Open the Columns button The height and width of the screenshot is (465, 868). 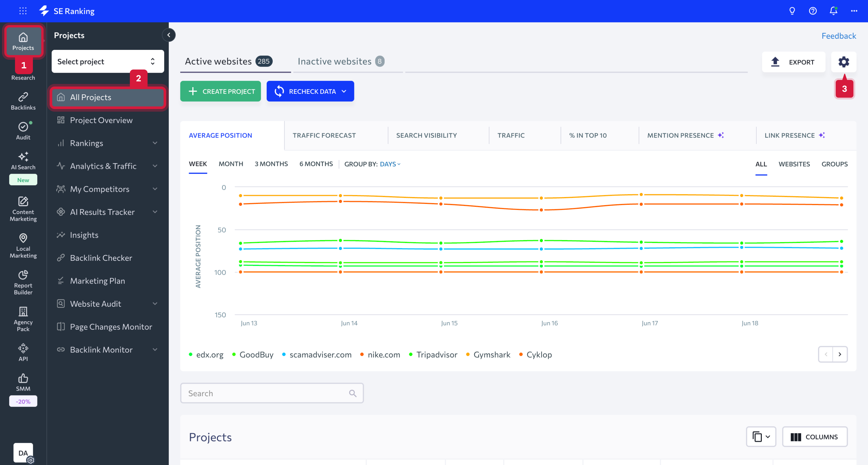(x=814, y=437)
